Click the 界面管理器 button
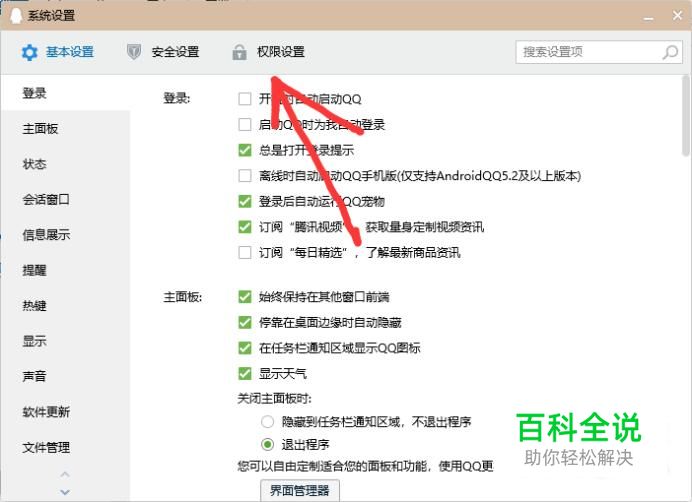692x502 pixels. click(x=300, y=491)
